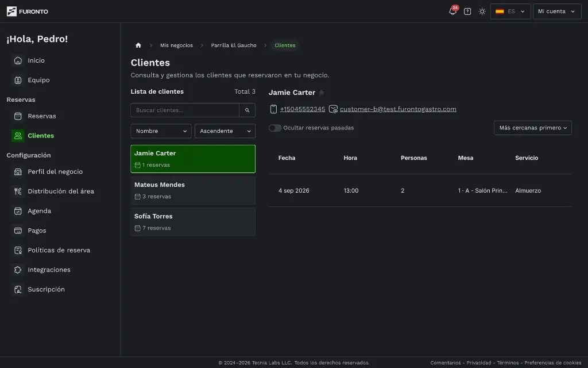Open Privacidad footer link

pos(478,363)
